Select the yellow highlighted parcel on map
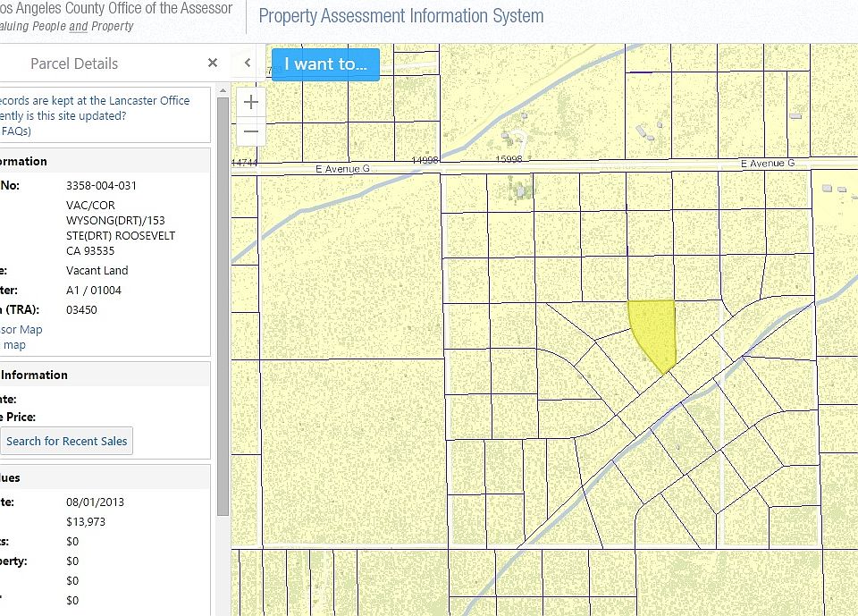The height and width of the screenshot is (616, 858). [654, 332]
